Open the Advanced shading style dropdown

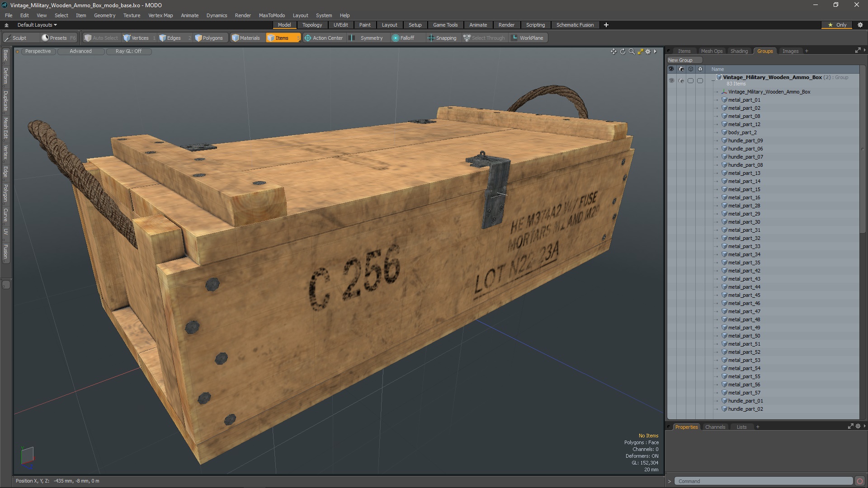point(80,52)
